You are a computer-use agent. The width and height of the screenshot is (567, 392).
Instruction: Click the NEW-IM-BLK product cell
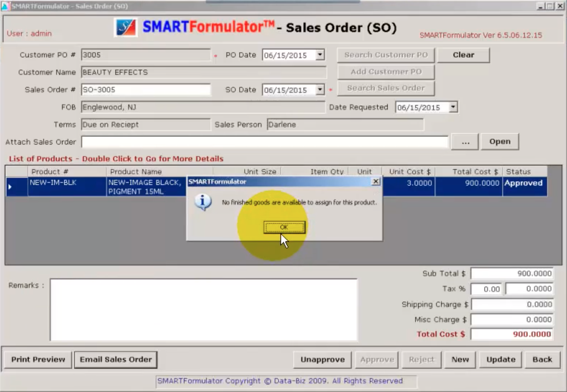click(67, 186)
